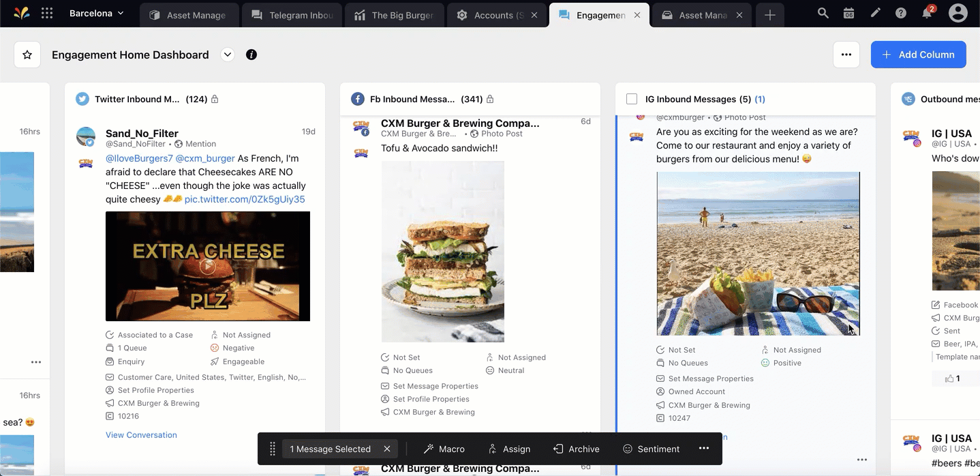The height and width of the screenshot is (476, 980).
Task: Star the Engagement Home Dashboard
Action: coord(27,55)
